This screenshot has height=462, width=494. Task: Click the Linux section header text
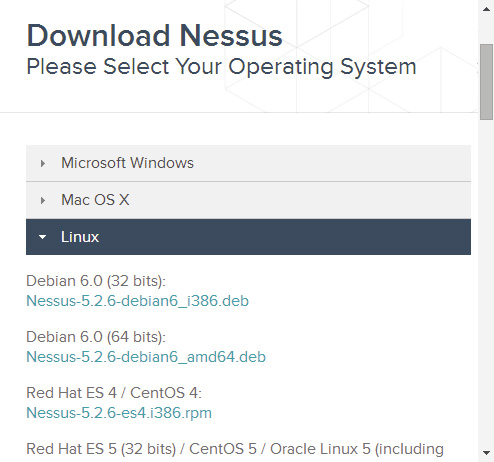click(80, 237)
